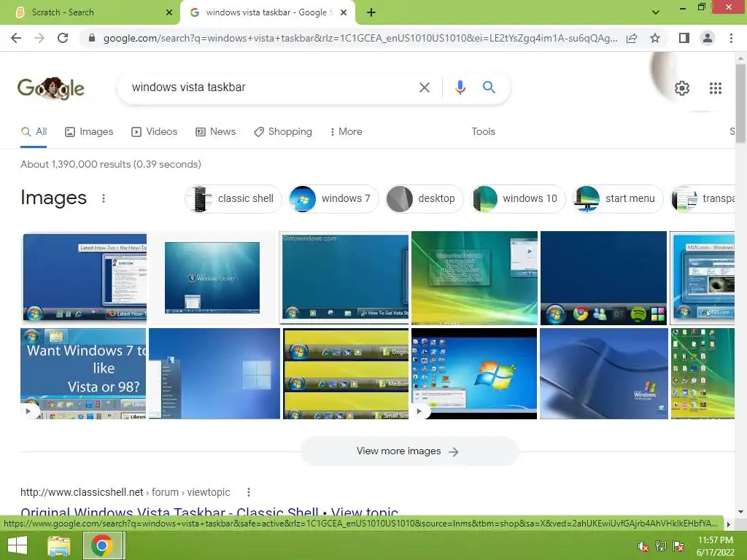Open a new browser tab
The width and height of the screenshot is (747, 560).
371,12
